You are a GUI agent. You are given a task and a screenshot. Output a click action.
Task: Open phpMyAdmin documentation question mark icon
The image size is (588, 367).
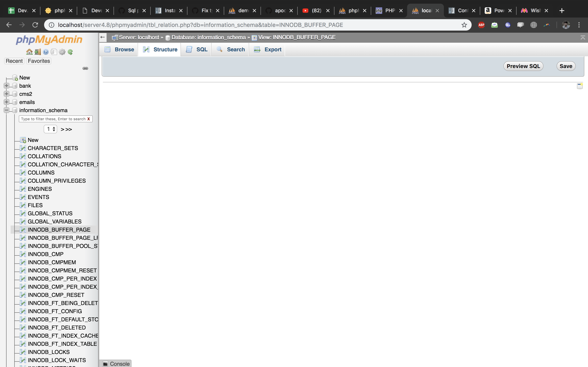tap(46, 52)
